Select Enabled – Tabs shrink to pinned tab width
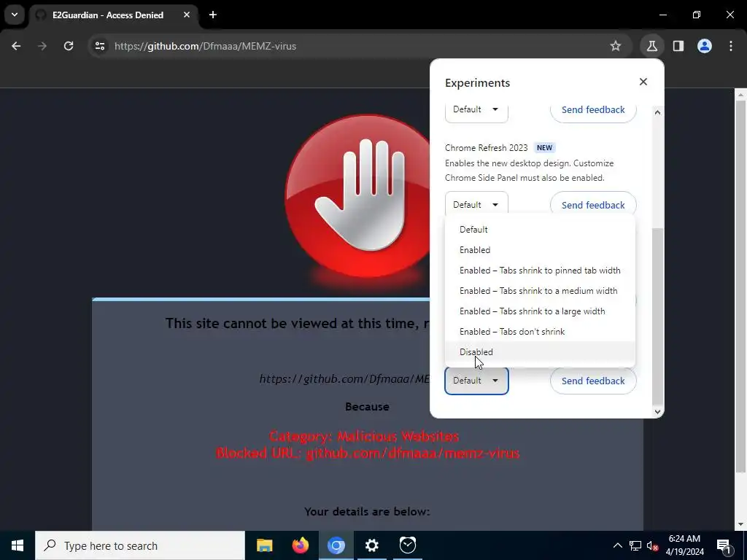Image resolution: width=747 pixels, height=560 pixels. 540,271
